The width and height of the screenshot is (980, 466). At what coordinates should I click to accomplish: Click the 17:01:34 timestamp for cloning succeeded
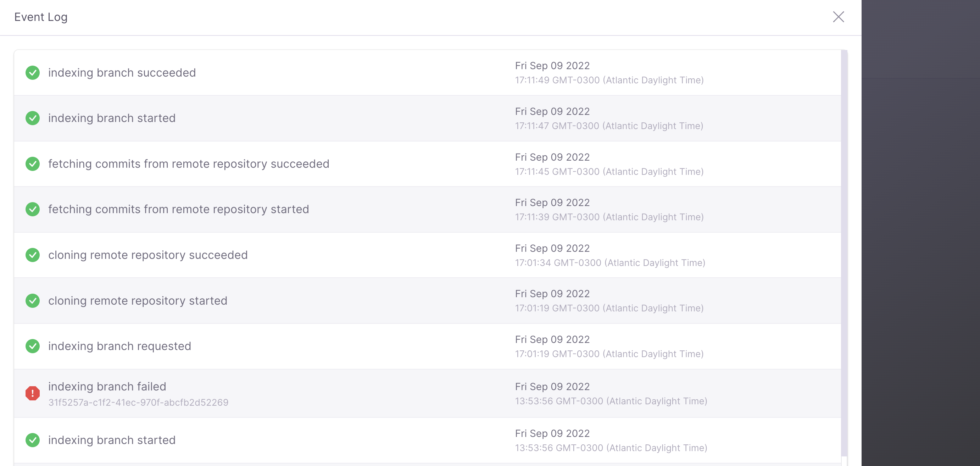[610, 263]
